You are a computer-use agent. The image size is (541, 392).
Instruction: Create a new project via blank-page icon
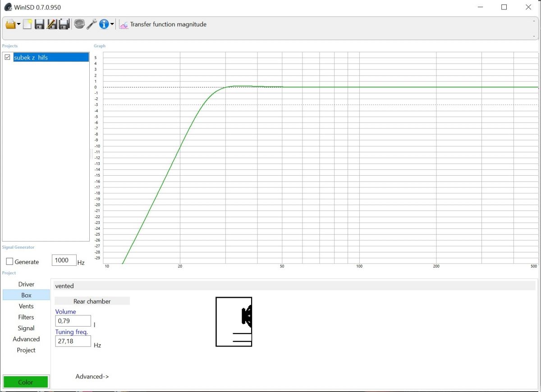point(28,24)
